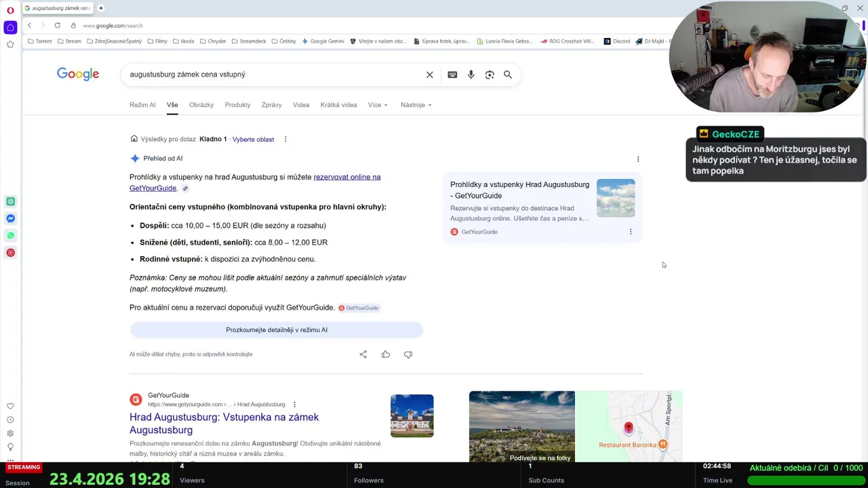Open WhatsApp in the Opera sidebar
Screen dimensions: 868x488
(x=10, y=235)
